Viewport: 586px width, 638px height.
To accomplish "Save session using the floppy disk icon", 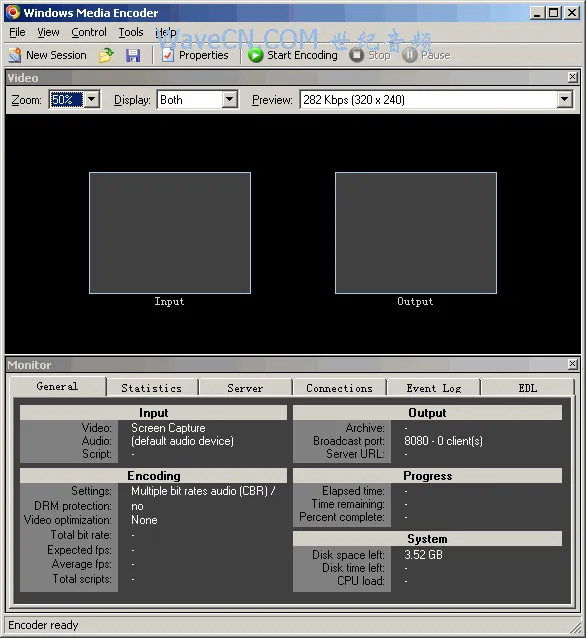I will click(133, 55).
